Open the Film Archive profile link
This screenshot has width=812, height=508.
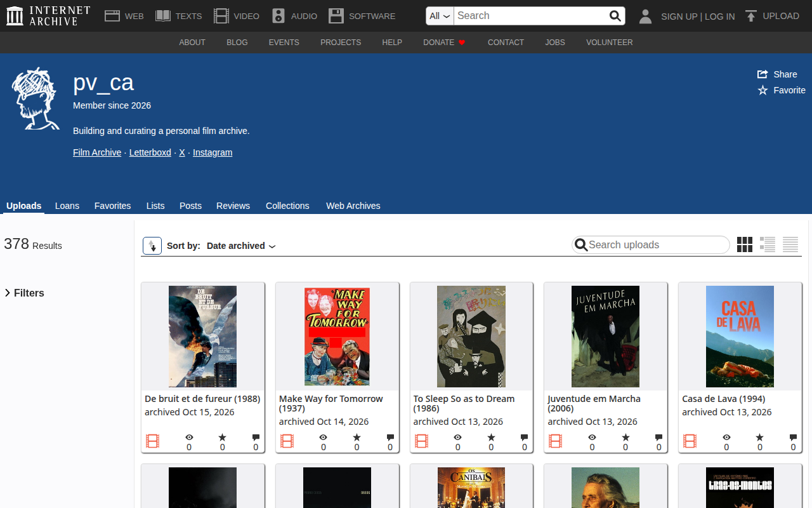(x=97, y=152)
